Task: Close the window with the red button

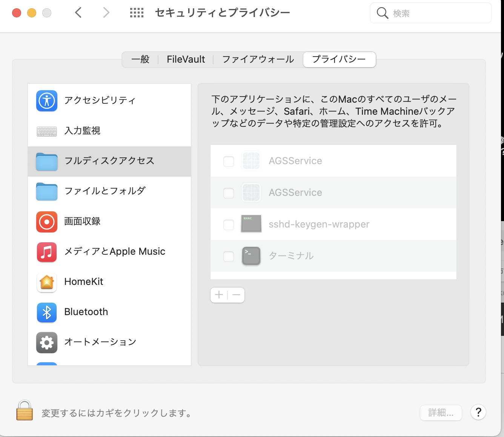Action: pos(17,13)
